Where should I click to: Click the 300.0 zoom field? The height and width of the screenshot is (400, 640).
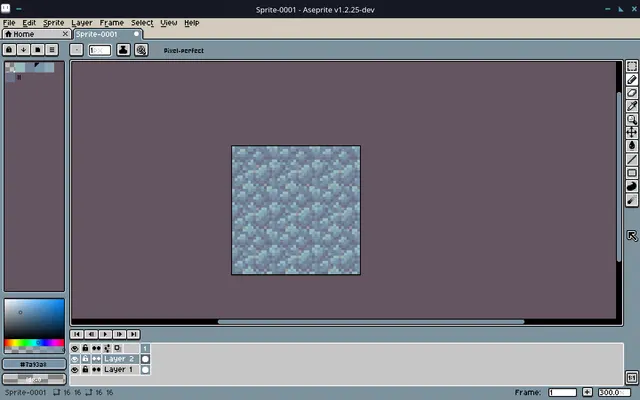click(x=613, y=392)
